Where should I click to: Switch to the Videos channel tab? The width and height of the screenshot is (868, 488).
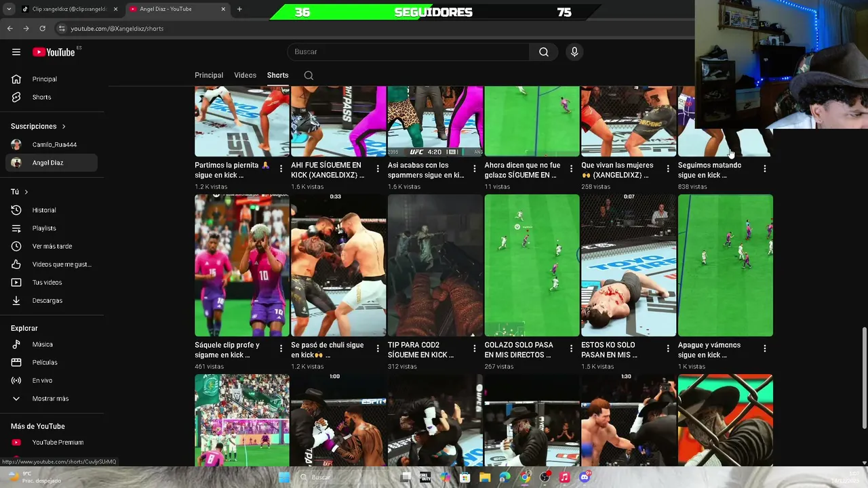coord(245,75)
